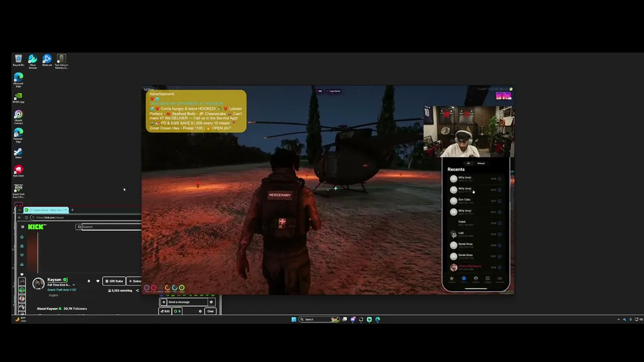Image resolution: width=644 pixels, height=362 pixels.
Task: Open the Voicemail tab on the phone
Action: tap(500, 279)
